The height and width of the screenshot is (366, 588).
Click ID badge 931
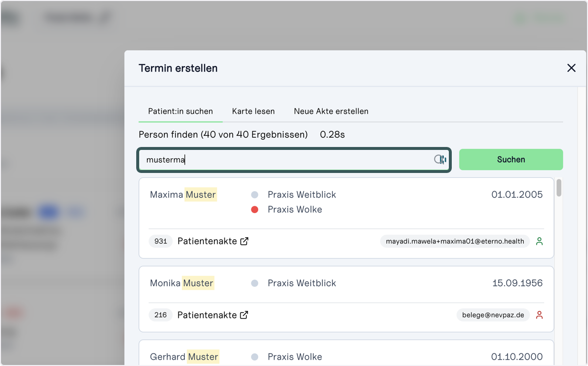point(161,241)
